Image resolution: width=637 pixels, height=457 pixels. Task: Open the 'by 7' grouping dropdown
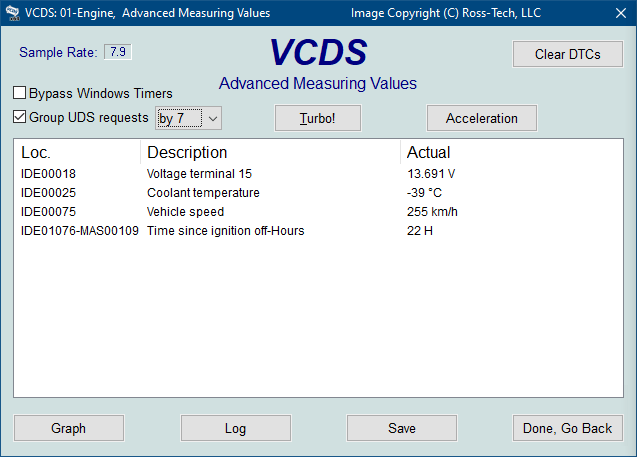tap(188, 118)
